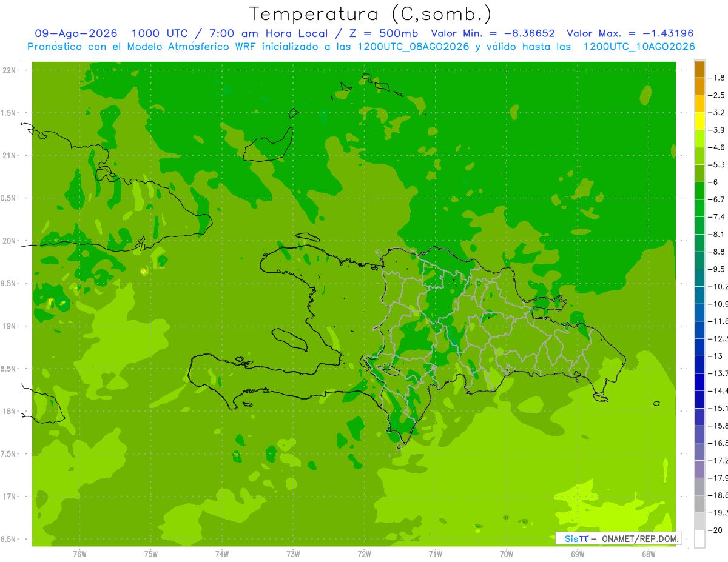728x562 pixels.
Task: Click the -9.5 colorbar value
Action: click(717, 269)
